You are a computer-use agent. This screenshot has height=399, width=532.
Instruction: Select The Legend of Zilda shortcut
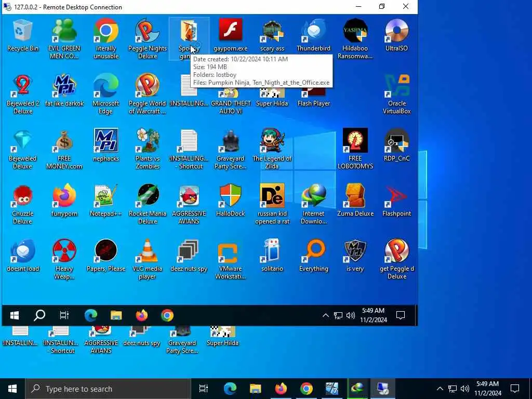click(272, 149)
